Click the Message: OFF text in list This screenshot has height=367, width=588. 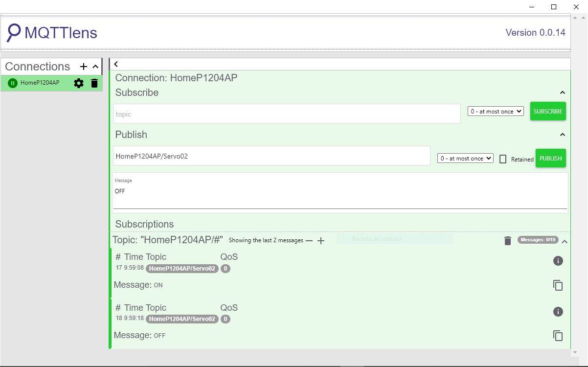click(139, 335)
